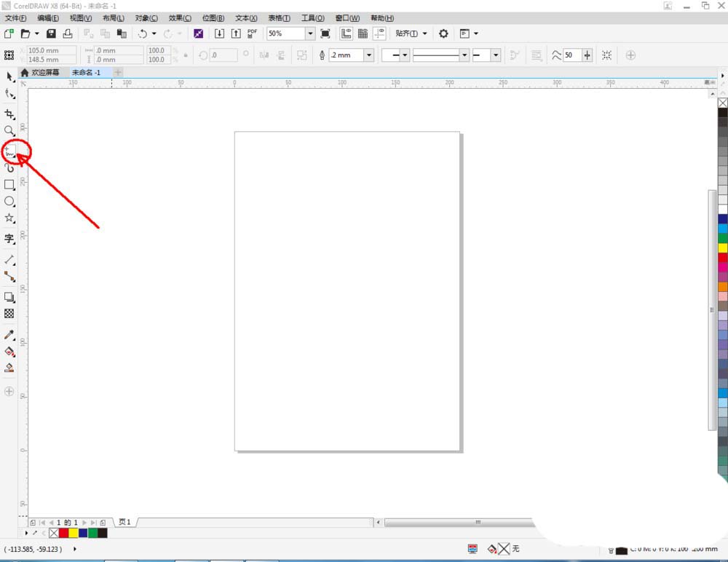Screen dimensions: 728x562
Task: Click the freehand smoothing value field
Action: (x=572, y=55)
